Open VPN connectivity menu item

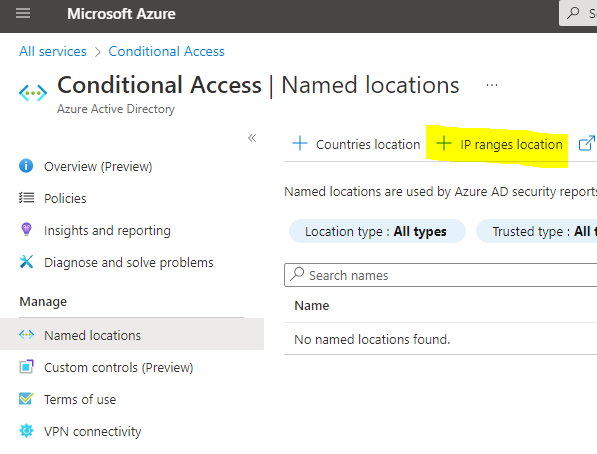(x=93, y=432)
